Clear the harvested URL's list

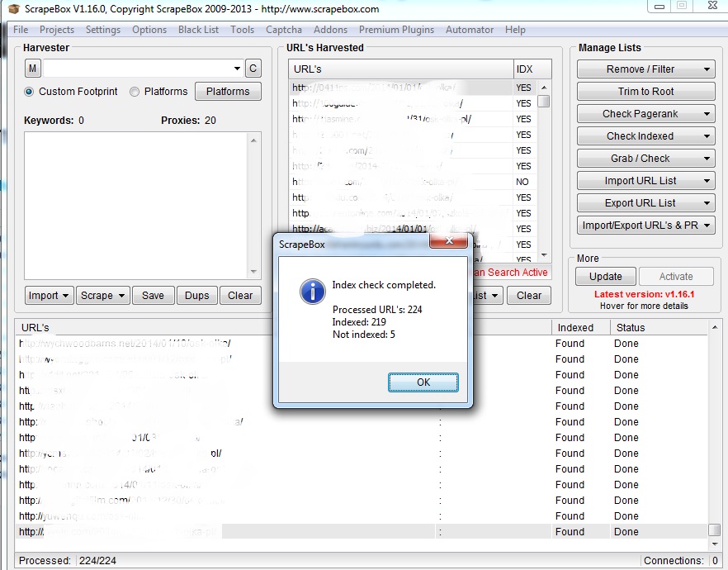click(x=529, y=296)
